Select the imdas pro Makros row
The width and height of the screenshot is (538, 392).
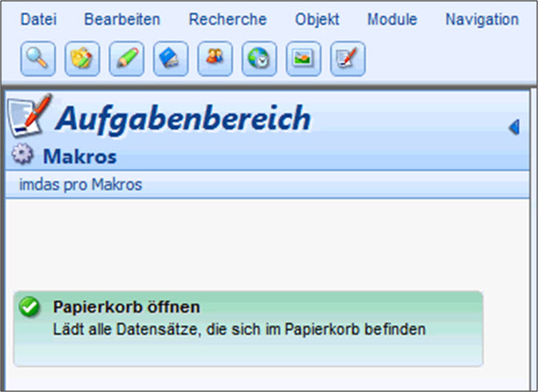[x=267, y=185]
